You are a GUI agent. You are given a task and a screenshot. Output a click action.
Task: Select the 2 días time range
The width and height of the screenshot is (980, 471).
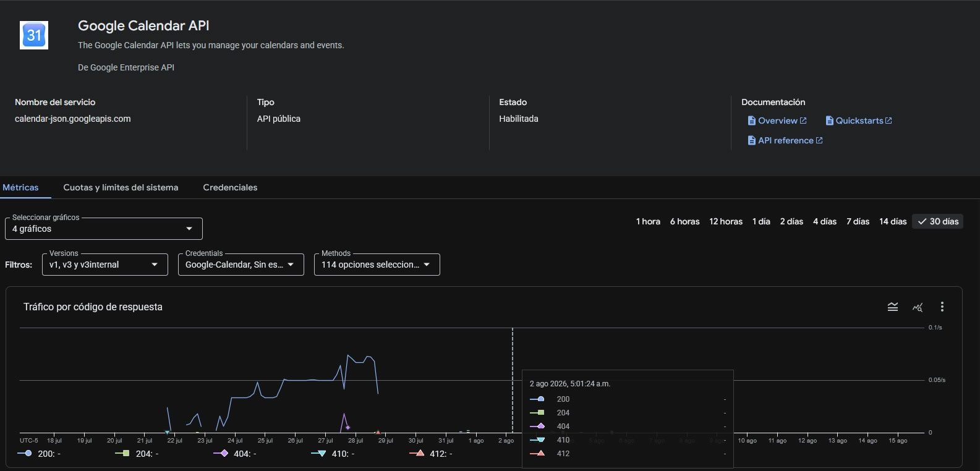tap(791, 221)
